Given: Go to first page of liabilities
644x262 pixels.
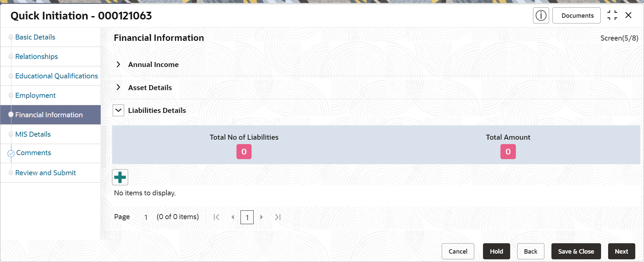Looking at the screenshot, I should (216, 217).
